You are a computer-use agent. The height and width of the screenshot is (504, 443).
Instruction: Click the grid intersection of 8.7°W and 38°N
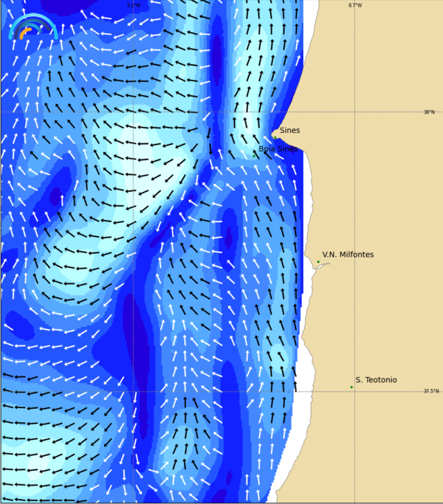[355, 112]
